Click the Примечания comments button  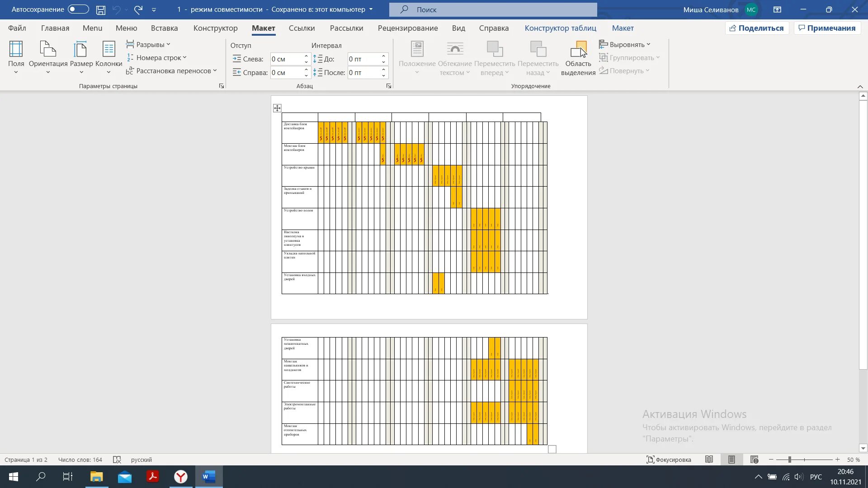tap(827, 28)
